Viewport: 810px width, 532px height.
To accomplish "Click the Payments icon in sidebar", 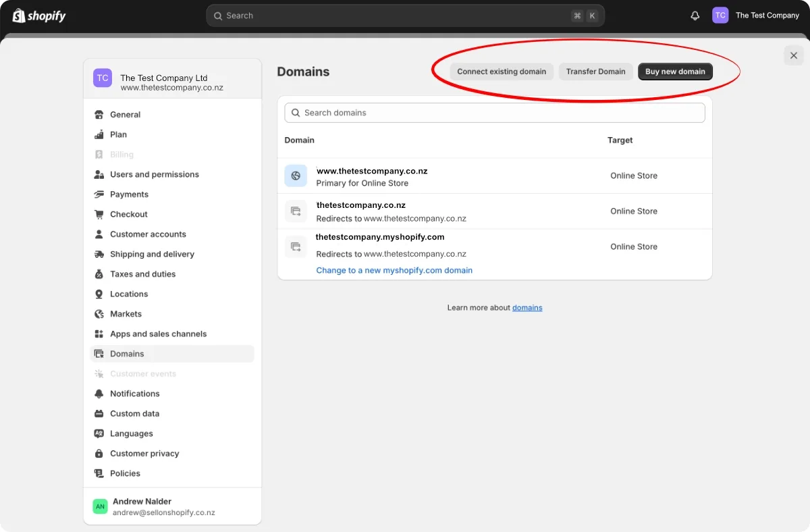I will pos(99,194).
